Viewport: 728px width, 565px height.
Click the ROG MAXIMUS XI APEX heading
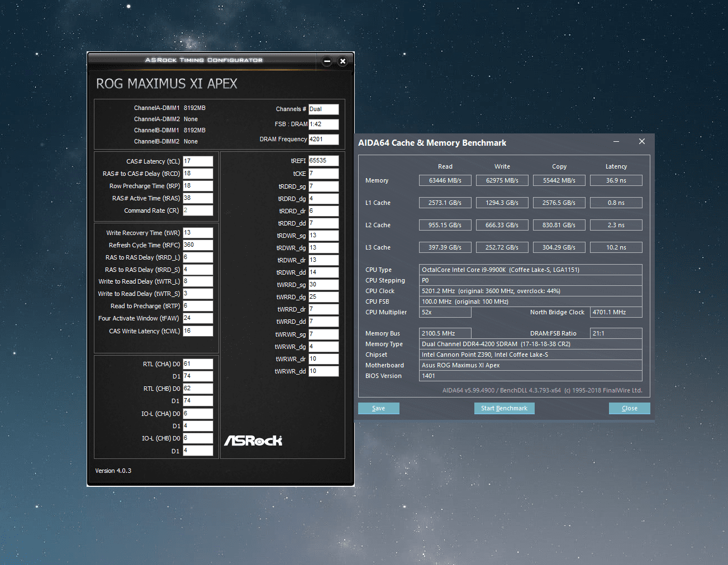[166, 84]
